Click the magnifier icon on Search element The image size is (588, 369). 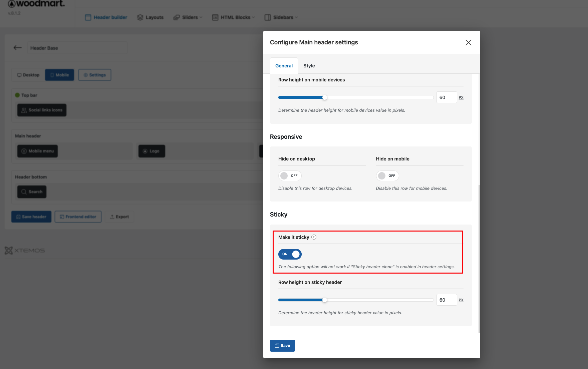[24, 192]
